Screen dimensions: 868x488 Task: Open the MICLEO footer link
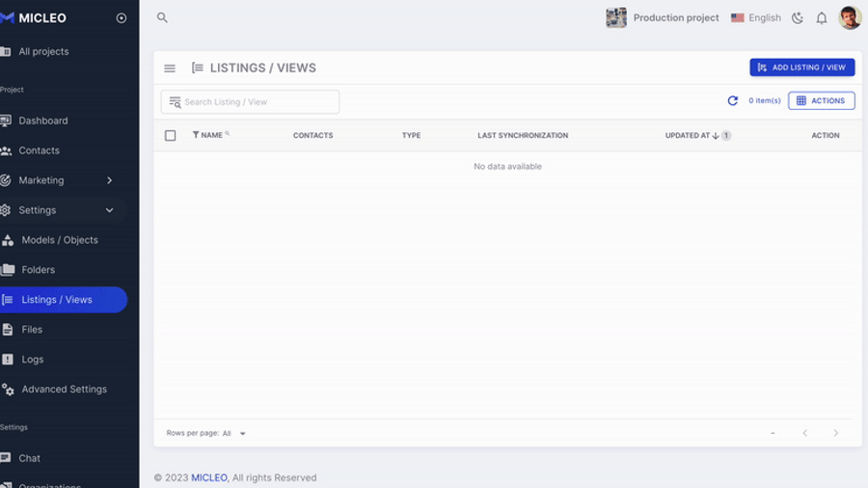(x=208, y=477)
